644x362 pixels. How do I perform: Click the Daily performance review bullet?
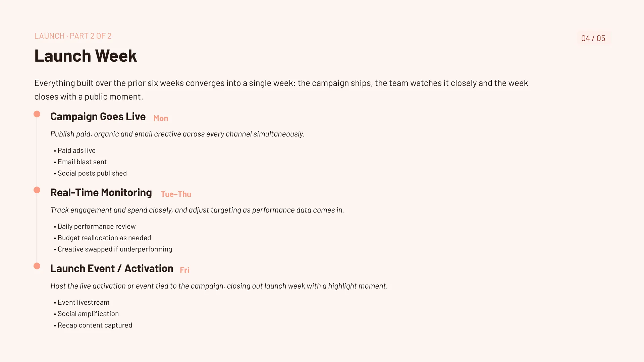point(95,227)
